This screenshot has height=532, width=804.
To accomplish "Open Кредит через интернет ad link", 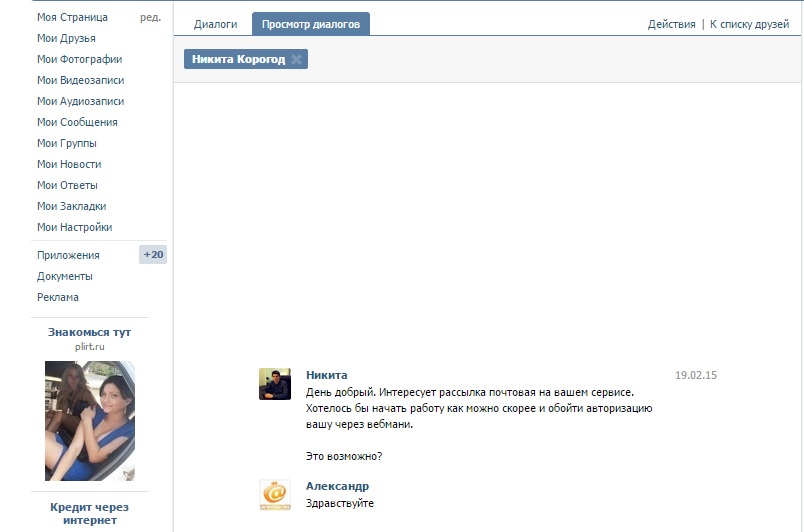I will point(90,513).
